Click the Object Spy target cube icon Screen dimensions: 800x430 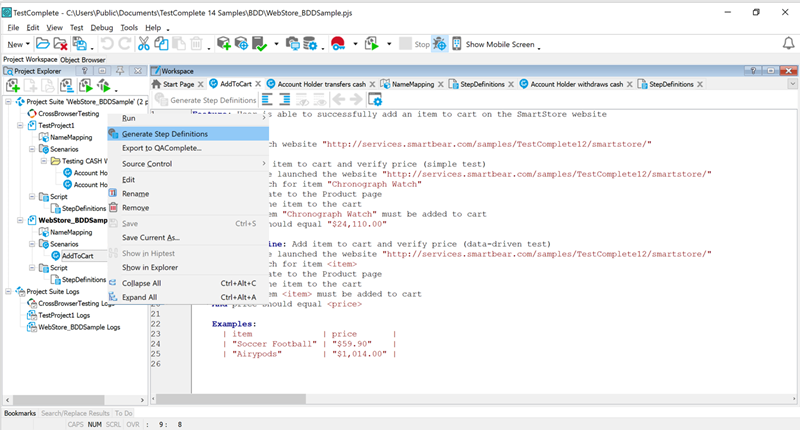(x=241, y=44)
